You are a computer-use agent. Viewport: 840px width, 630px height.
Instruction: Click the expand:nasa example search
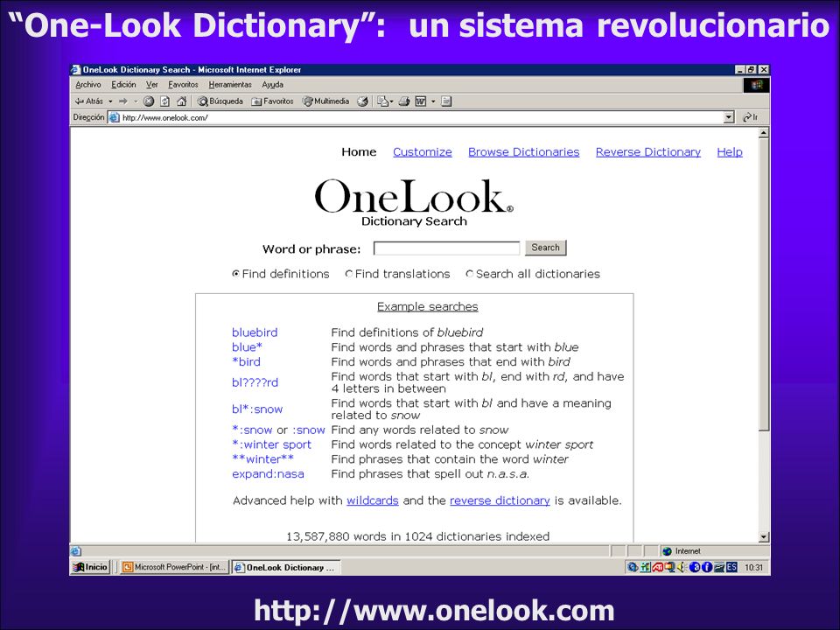[x=268, y=474]
